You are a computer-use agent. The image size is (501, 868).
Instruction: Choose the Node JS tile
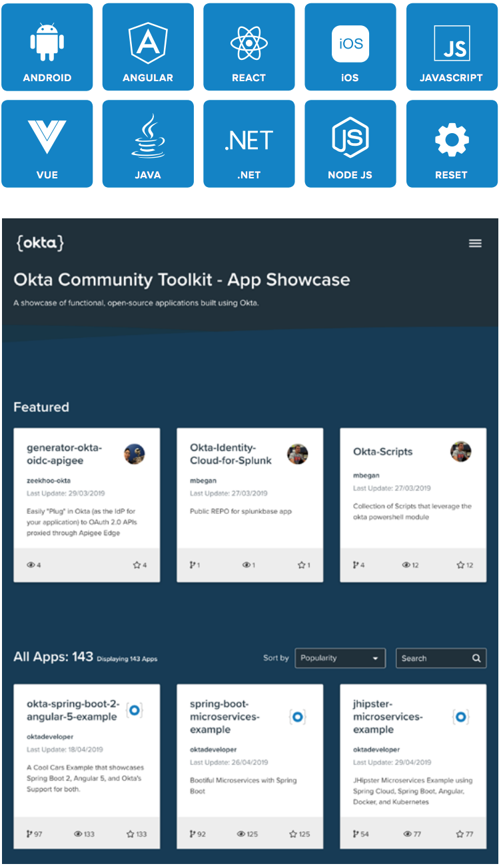(x=350, y=144)
